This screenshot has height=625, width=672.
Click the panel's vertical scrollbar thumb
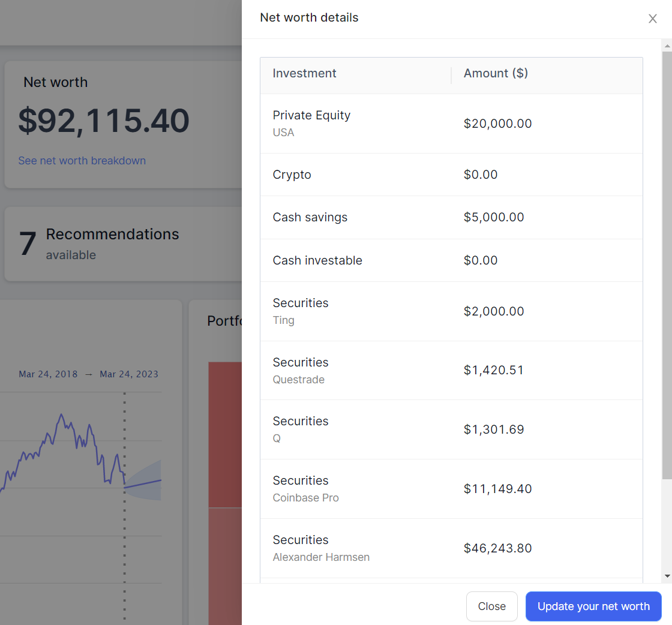coord(667,264)
